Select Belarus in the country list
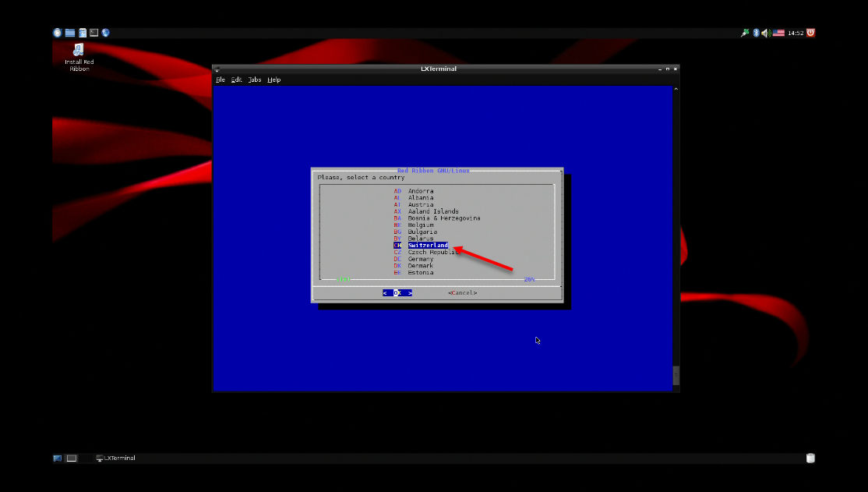This screenshot has height=492, width=868. click(414, 239)
